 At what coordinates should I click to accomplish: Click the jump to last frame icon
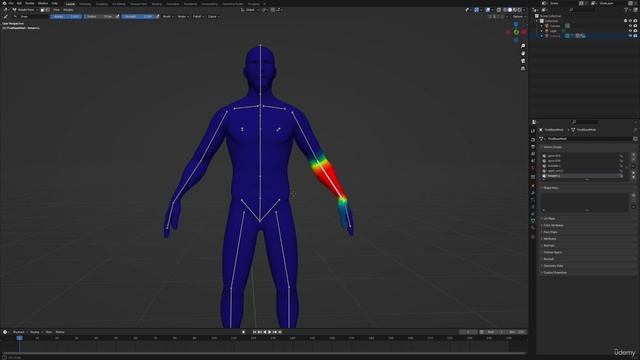click(x=280, y=332)
